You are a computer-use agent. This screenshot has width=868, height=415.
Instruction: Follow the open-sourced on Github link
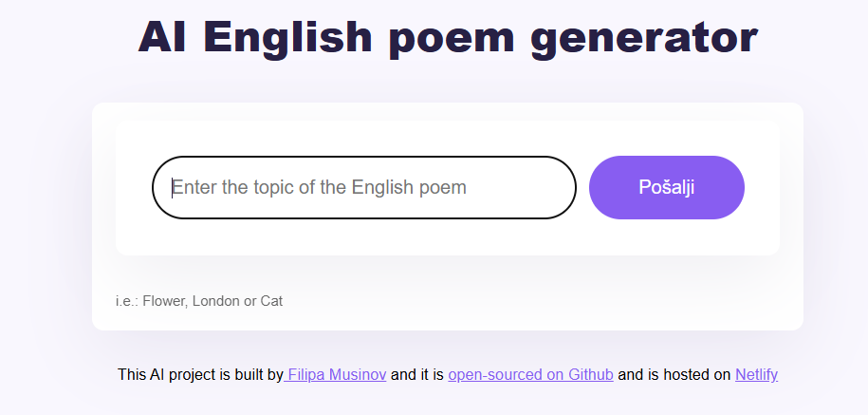click(x=530, y=374)
